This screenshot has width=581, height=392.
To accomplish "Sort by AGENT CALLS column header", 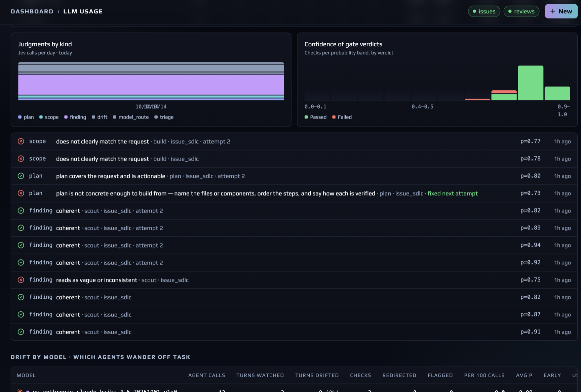I will [206, 375].
